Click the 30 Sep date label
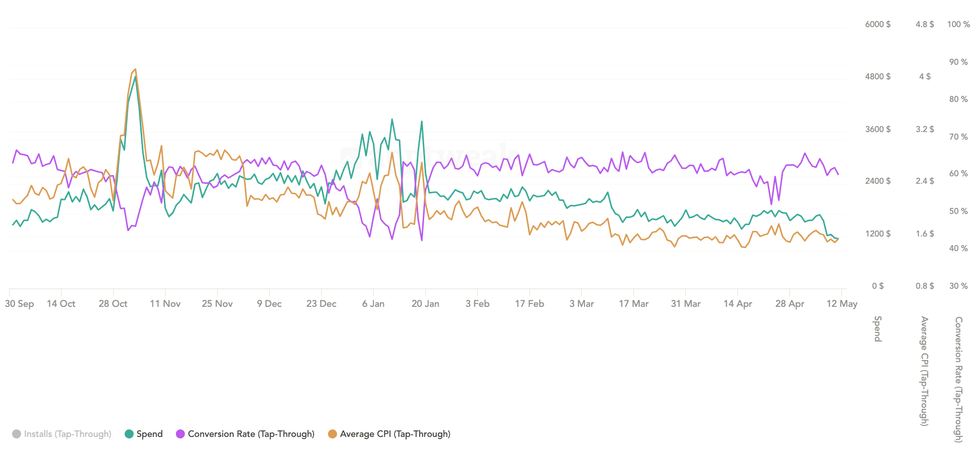Image resolution: width=980 pixels, height=452 pixels. (20, 304)
